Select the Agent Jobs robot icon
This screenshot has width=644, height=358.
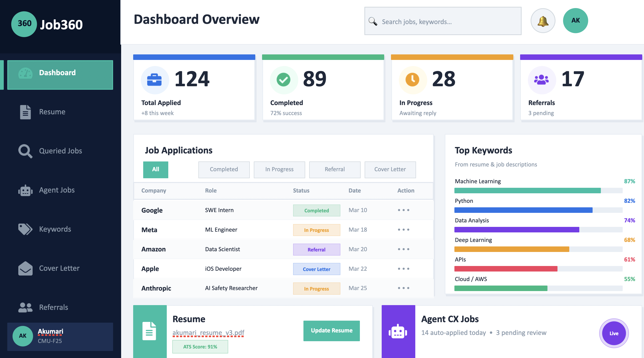tap(56, 190)
